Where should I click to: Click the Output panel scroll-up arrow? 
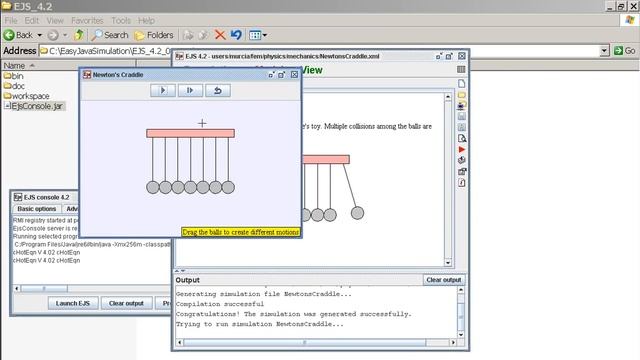461,290
